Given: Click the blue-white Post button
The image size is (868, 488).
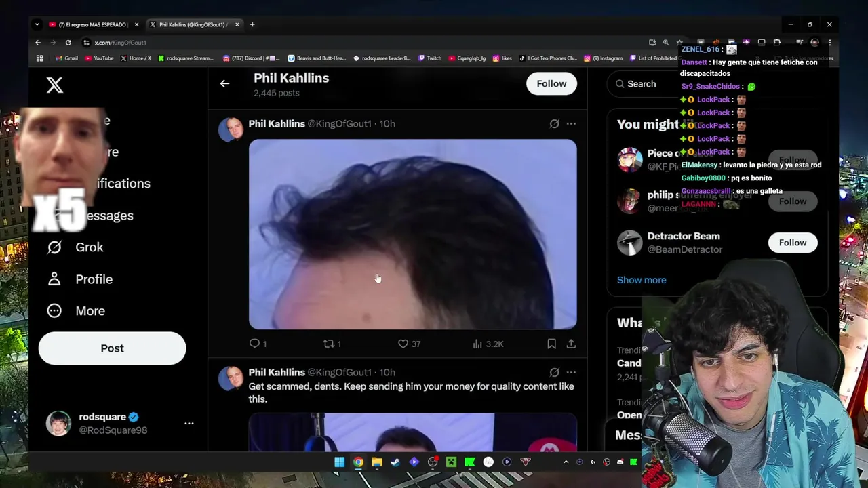Looking at the screenshot, I should [112, 348].
